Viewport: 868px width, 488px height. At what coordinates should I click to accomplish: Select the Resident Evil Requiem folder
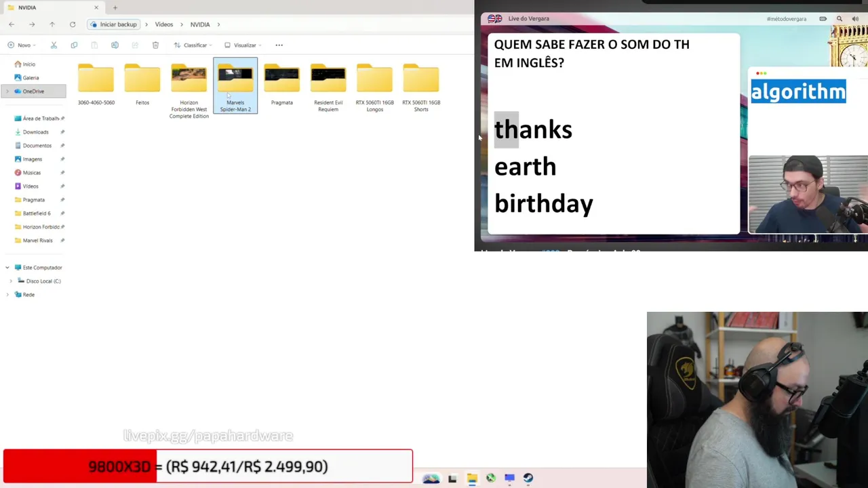tap(328, 87)
